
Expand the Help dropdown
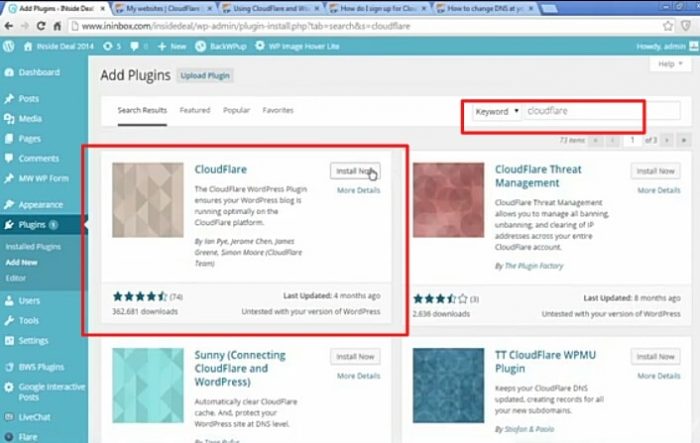pos(670,64)
